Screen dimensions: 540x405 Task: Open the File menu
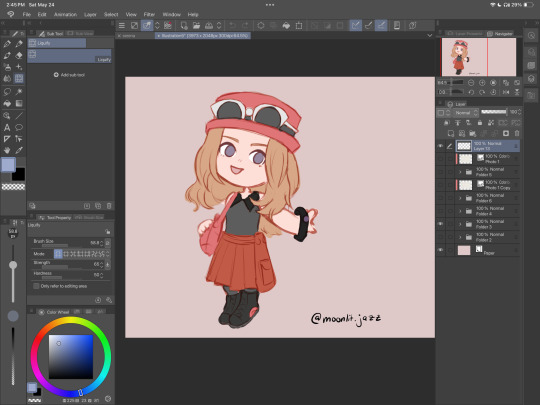[x=27, y=14]
